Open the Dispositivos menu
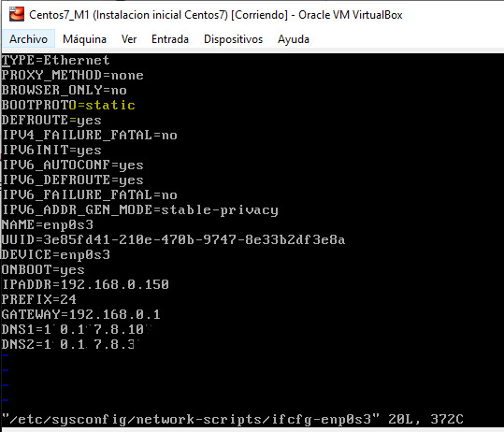Image resolution: width=504 pixels, height=432 pixels. click(234, 39)
